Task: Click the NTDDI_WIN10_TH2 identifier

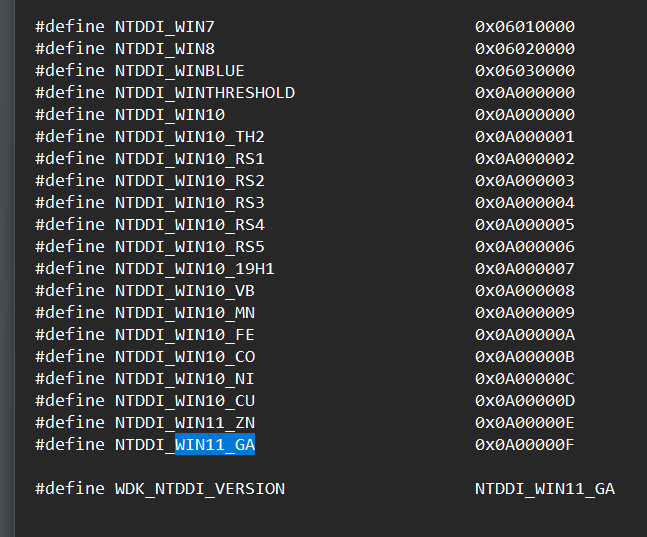Action: (x=189, y=137)
